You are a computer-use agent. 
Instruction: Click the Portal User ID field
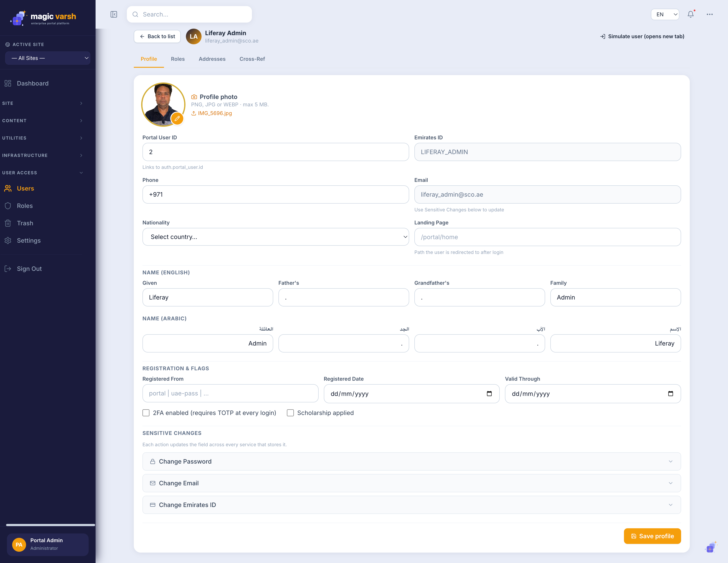tap(276, 152)
